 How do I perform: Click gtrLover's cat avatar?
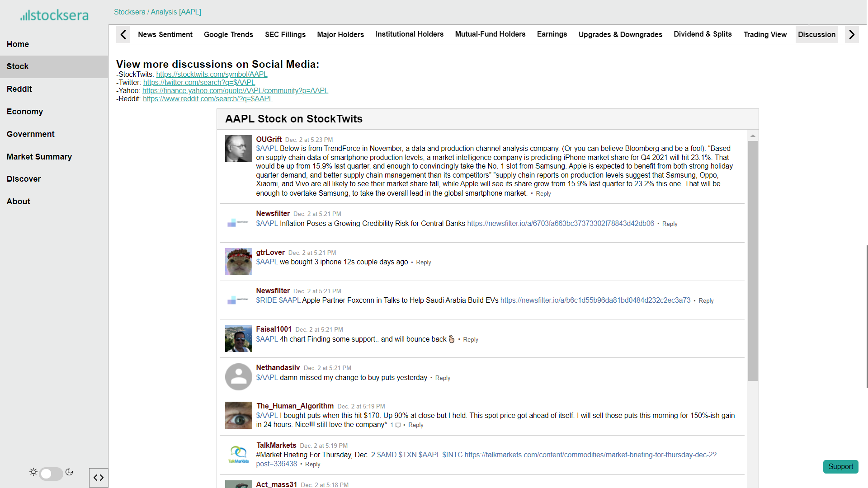(238, 262)
